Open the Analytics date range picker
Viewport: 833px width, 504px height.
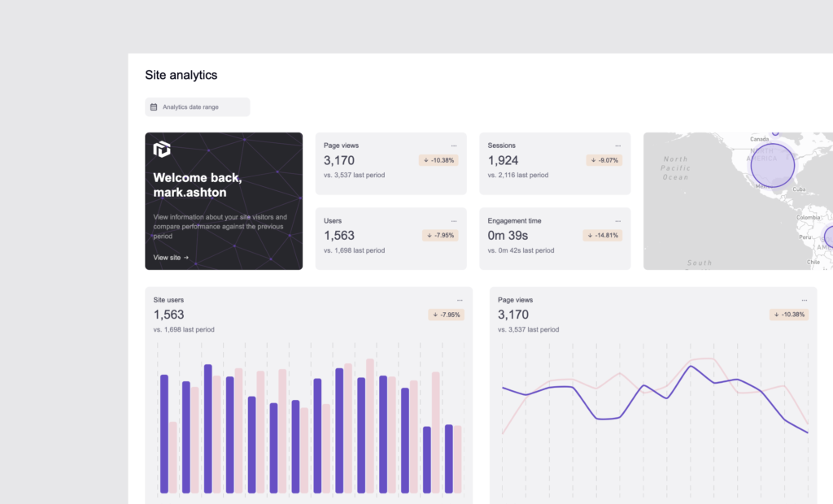(x=197, y=106)
